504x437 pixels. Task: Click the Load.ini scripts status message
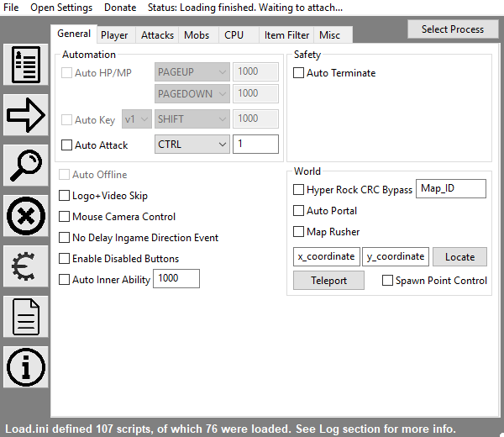coord(230,429)
